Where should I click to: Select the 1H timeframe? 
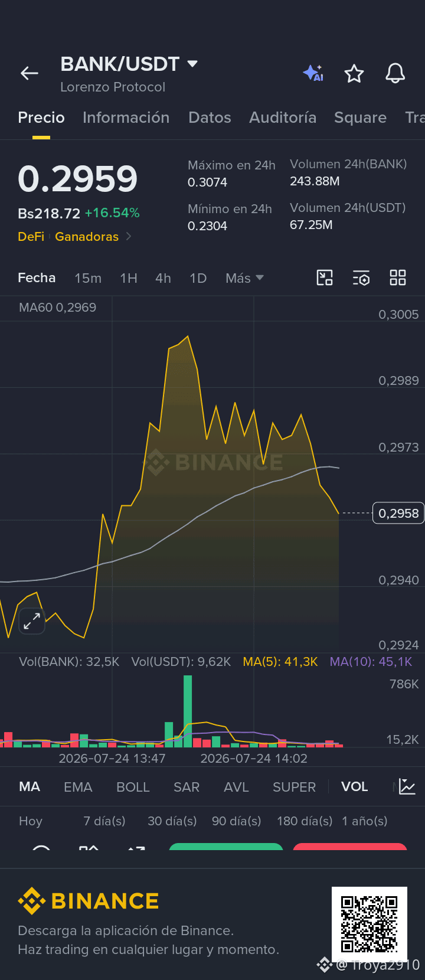point(129,278)
